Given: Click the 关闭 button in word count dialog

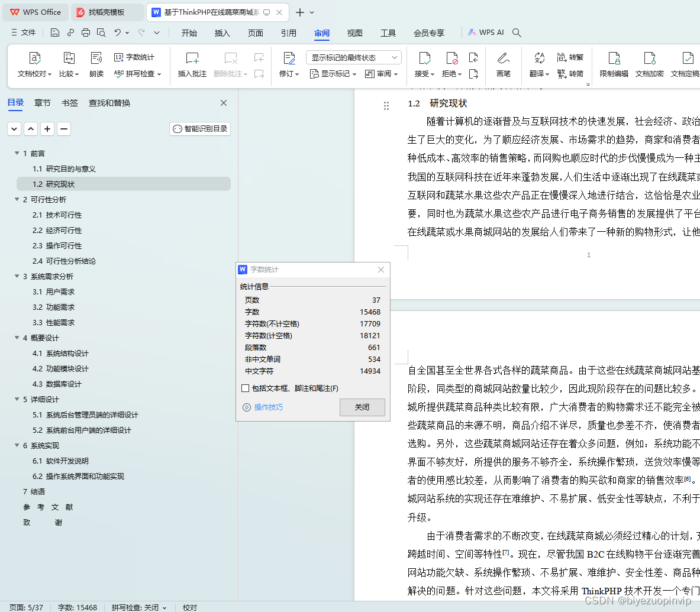Looking at the screenshot, I should pos(362,407).
